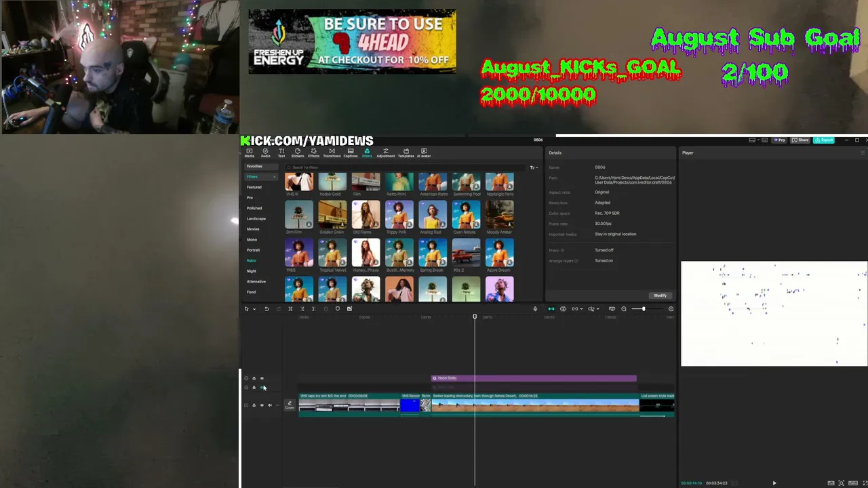Open the AI avatar tab
Screen dimensions: 868x488
point(424,153)
